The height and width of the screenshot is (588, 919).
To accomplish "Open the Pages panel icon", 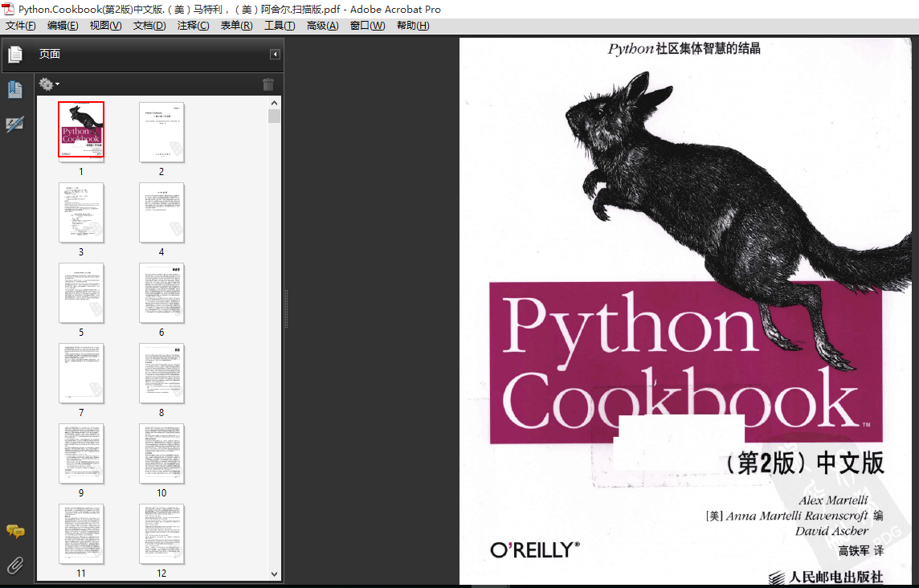I will [15, 54].
